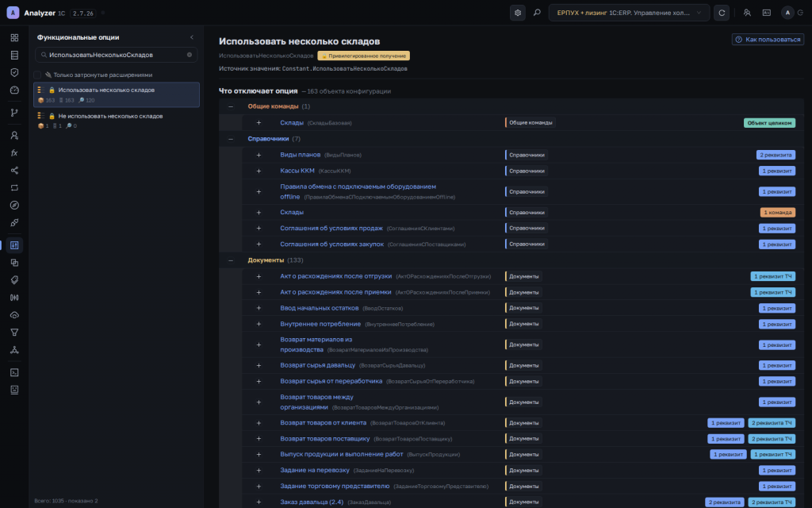Collapse the 'Документы' group
This screenshot has height=508, width=812.
tap(231, 260)
